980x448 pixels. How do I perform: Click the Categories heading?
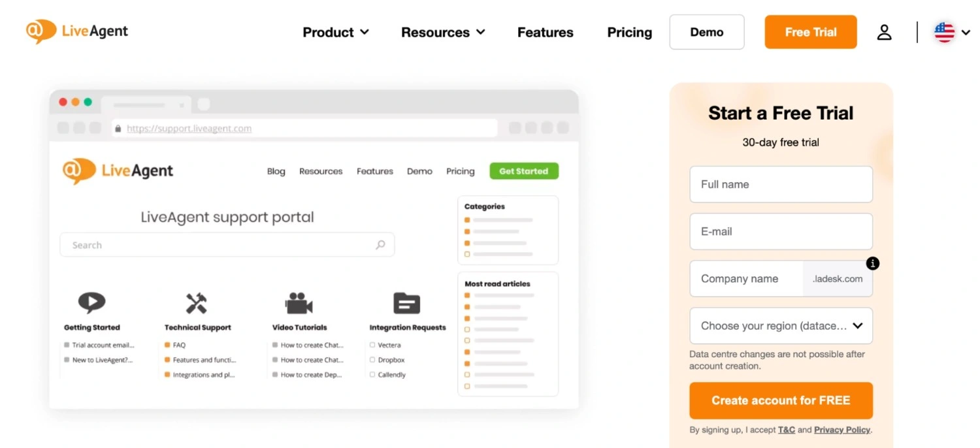point(485,206)
